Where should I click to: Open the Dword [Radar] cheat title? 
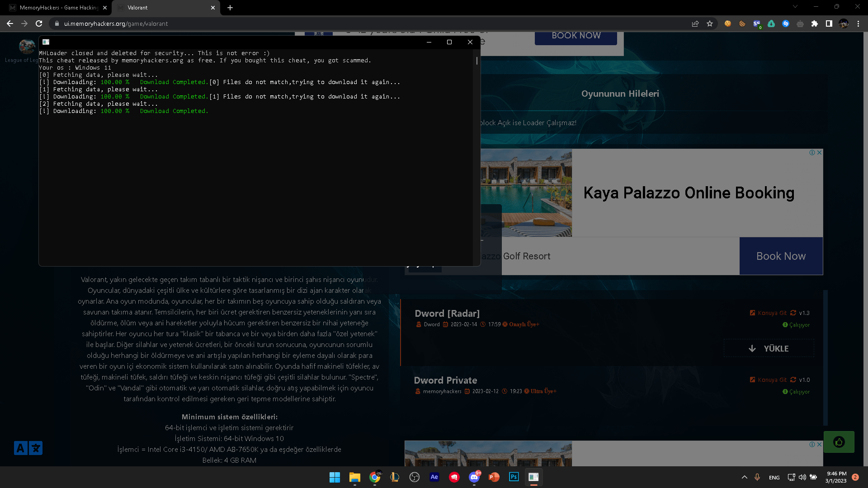(447, 314)
